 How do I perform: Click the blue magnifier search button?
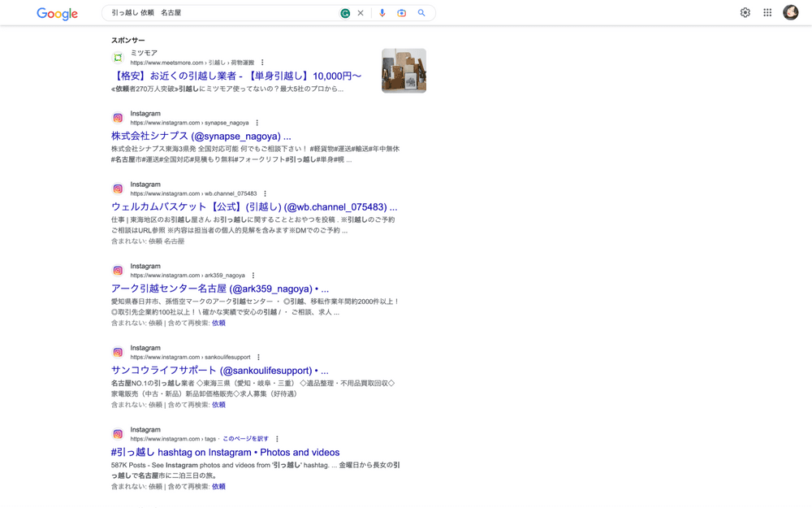tap(421, 13)
